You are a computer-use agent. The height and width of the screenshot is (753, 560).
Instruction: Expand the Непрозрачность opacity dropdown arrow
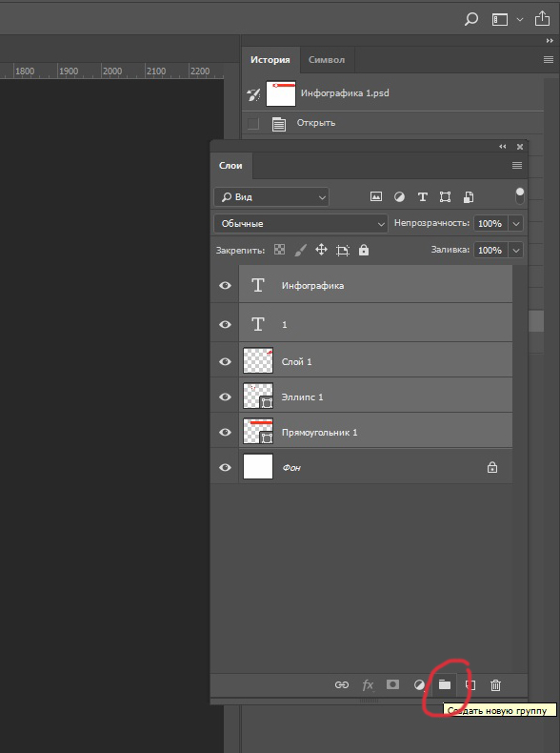coord(516,223)
